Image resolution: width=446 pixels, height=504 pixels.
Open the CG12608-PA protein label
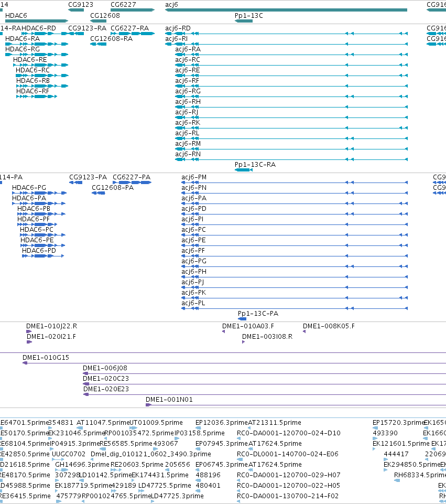(x=113, y=187)
